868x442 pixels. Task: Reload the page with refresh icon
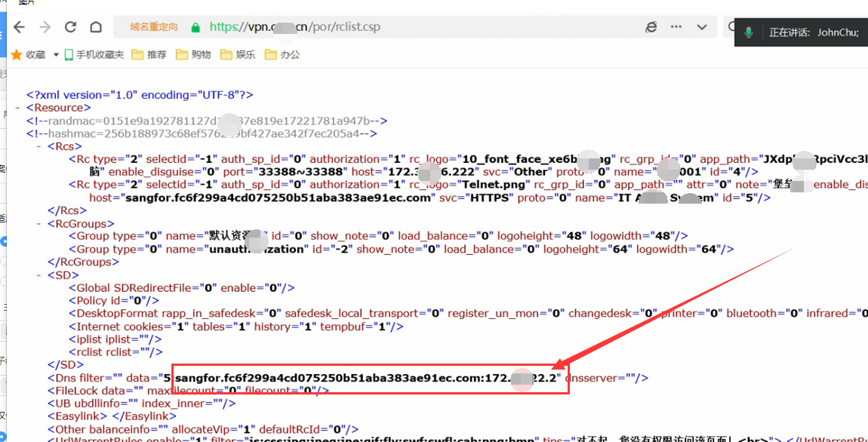click(70, 27)
